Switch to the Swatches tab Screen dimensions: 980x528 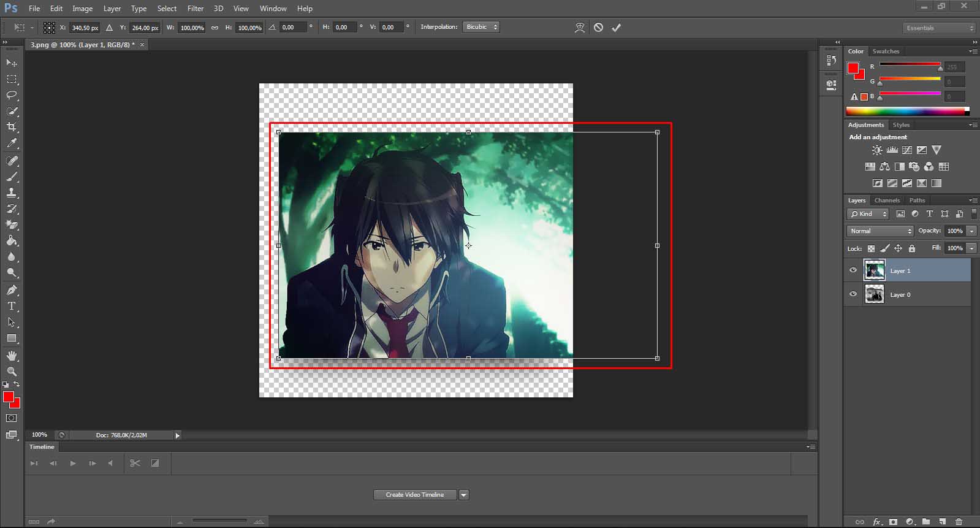[x=886, y=52]
